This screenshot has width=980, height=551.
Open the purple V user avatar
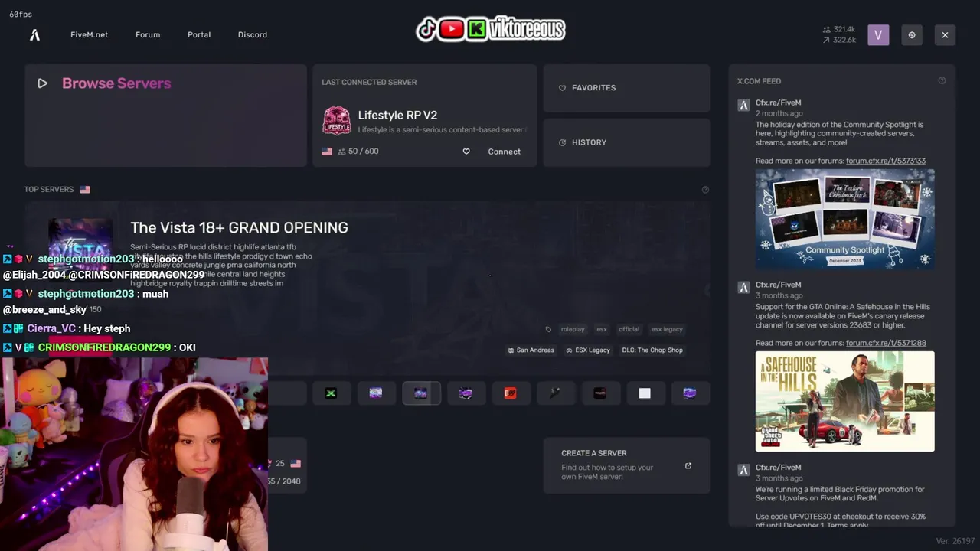click(x=878, y=34)
